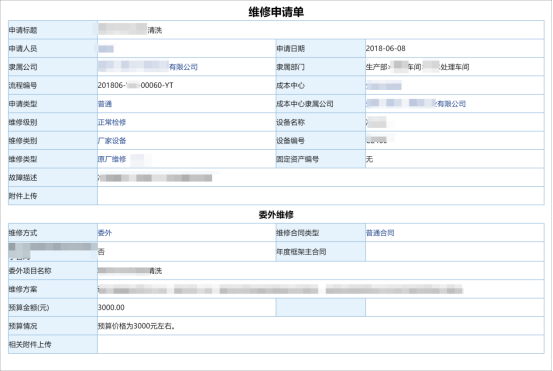Click the budget amount 3000.00

[x=111, y=308]
